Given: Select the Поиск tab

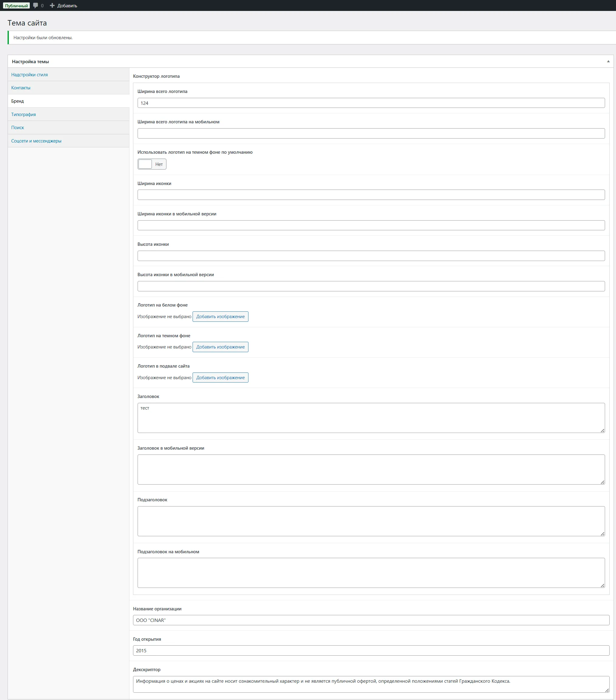Looking at the screenshot, I should coord(18,127).
